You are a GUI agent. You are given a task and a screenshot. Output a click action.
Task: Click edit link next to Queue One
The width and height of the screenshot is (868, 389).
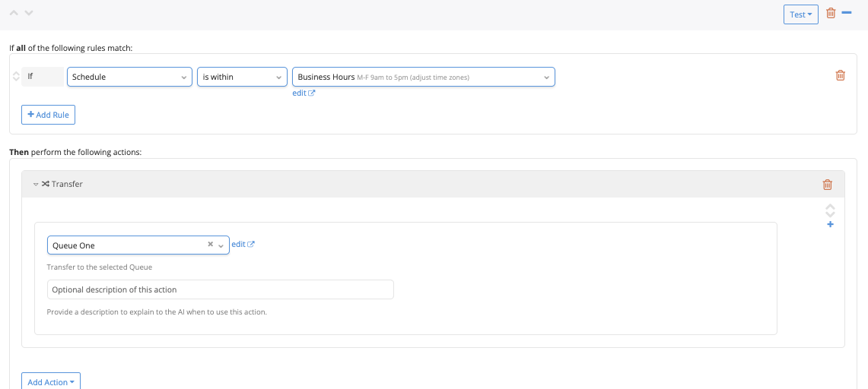[x=243, y=244]
